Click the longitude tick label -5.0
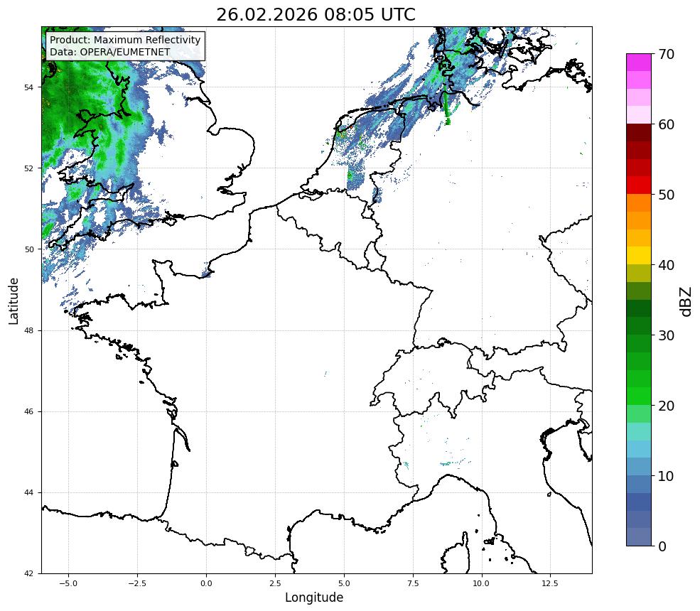 68,583
